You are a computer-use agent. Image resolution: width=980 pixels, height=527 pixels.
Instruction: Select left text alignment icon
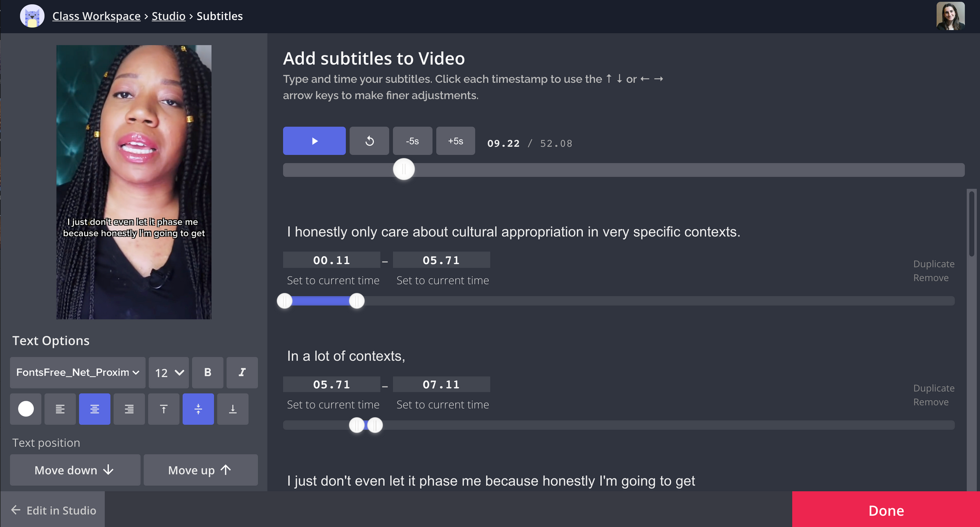coord(60,409)
